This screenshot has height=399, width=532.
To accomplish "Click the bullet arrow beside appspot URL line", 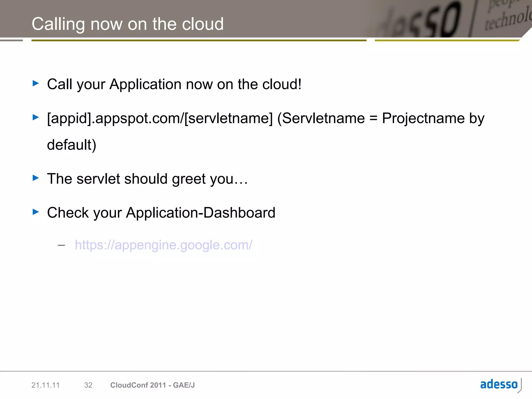I will point(36,117).
